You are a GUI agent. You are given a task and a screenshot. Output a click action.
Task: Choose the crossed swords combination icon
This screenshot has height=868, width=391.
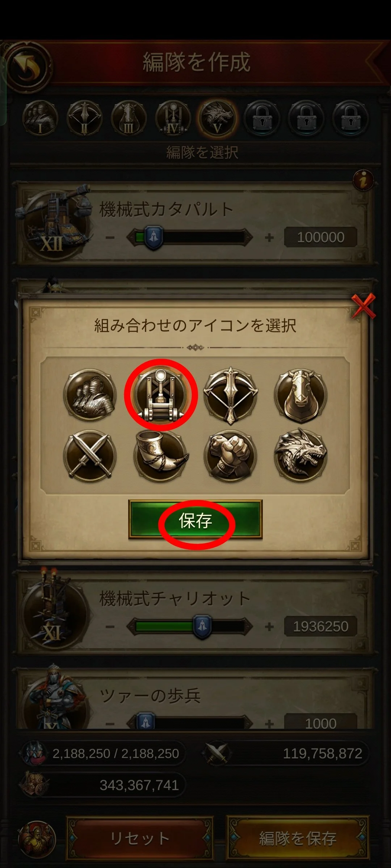(90, 456)
